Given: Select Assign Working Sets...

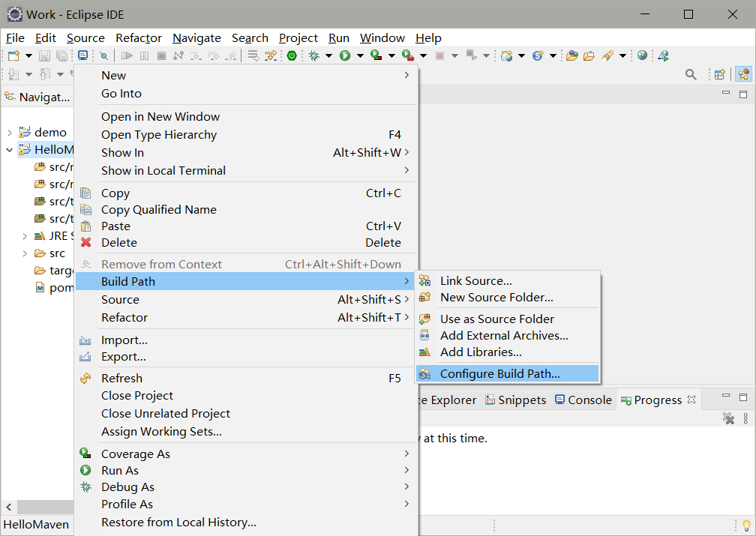Looking at the screenshot, I should coord(246,431).
